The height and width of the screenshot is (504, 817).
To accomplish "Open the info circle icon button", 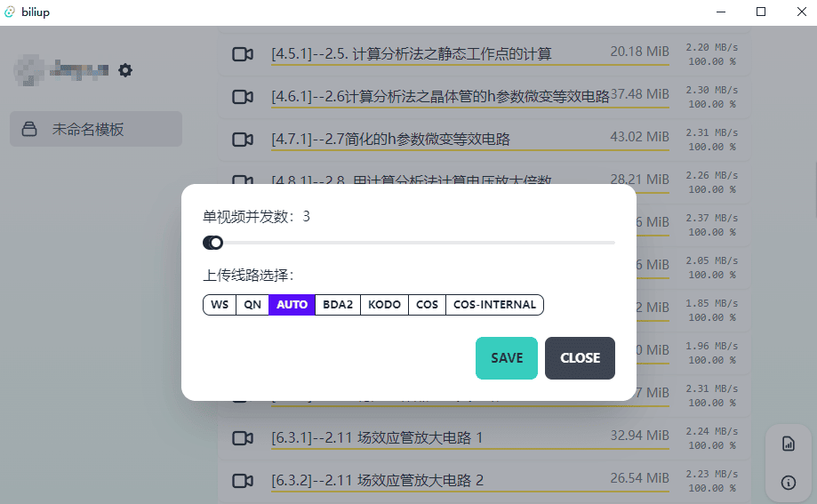I will pyautogui.click(x=788, y=483).
